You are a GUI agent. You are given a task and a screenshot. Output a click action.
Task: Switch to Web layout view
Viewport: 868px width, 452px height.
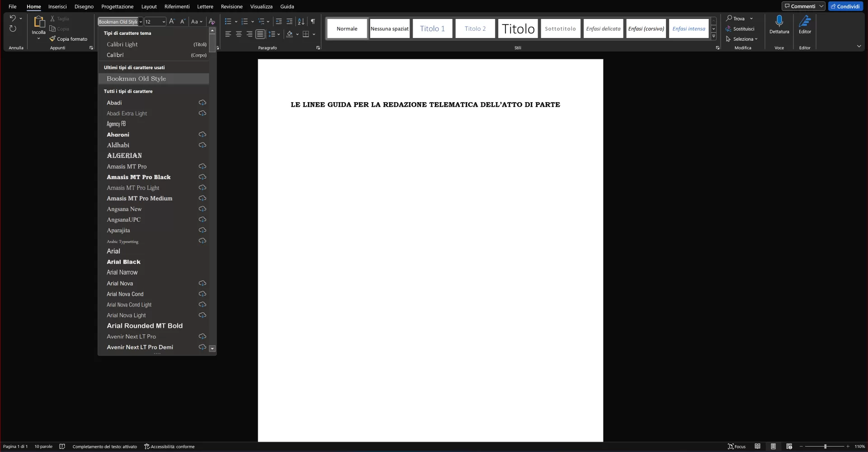789,447
